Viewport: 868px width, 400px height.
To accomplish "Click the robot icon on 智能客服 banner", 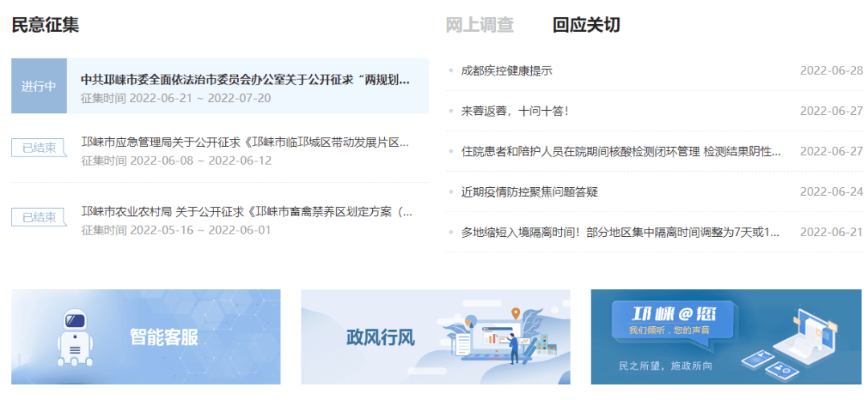I will point(75,337).
